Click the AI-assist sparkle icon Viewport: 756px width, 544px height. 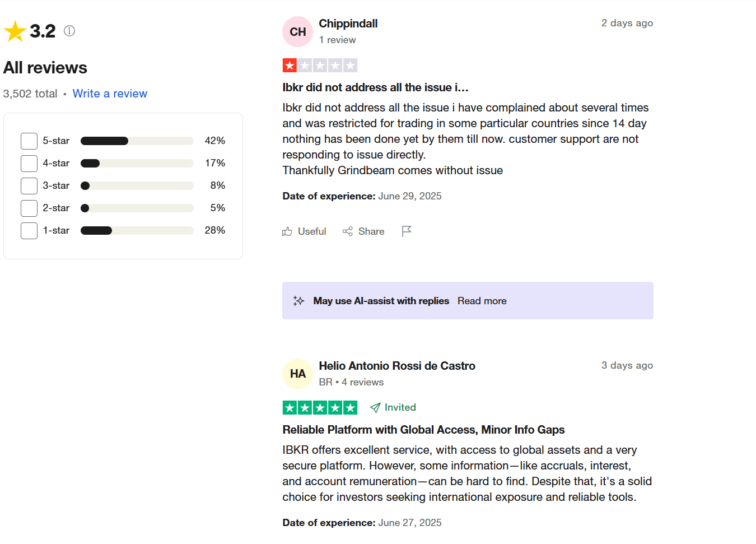tap(298, 301)
